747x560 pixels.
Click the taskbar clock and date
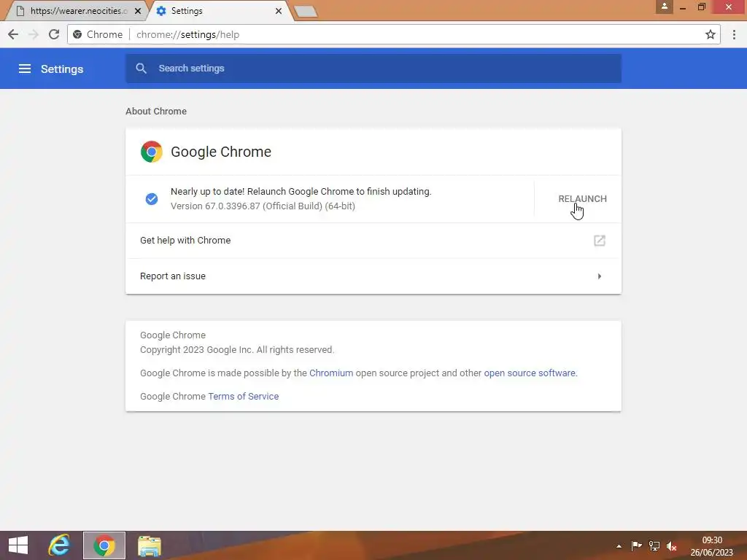(712, 546)
